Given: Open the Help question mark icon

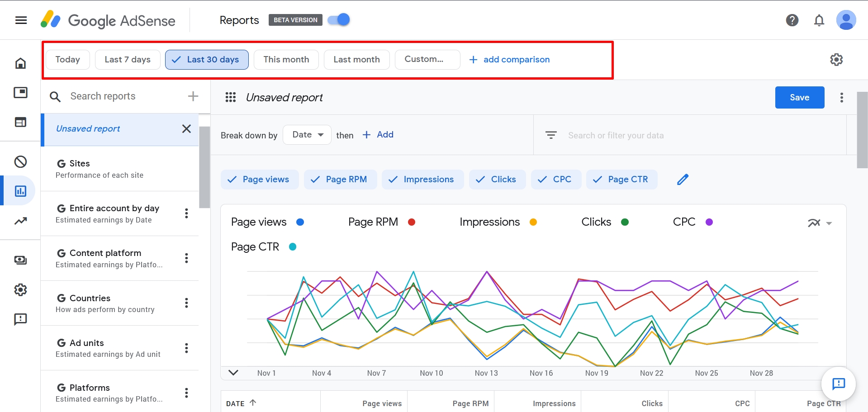Looking at the screenshot, I should tap(792, 20).
